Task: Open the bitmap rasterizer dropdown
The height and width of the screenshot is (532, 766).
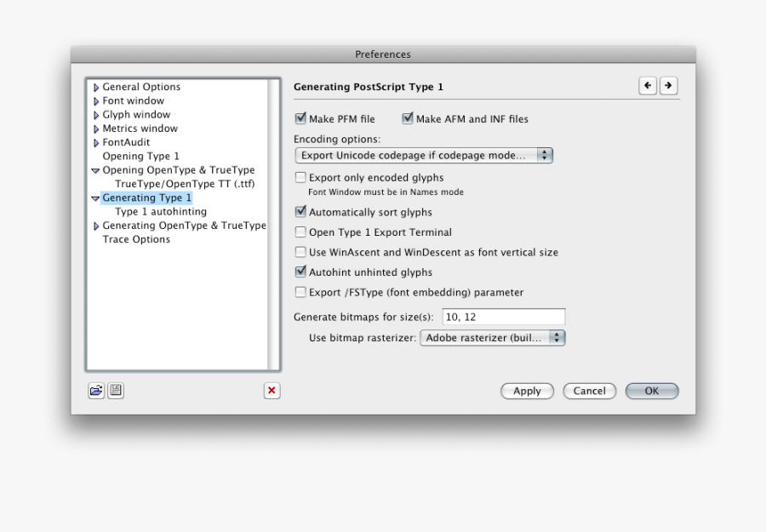Action: point(493,338)
